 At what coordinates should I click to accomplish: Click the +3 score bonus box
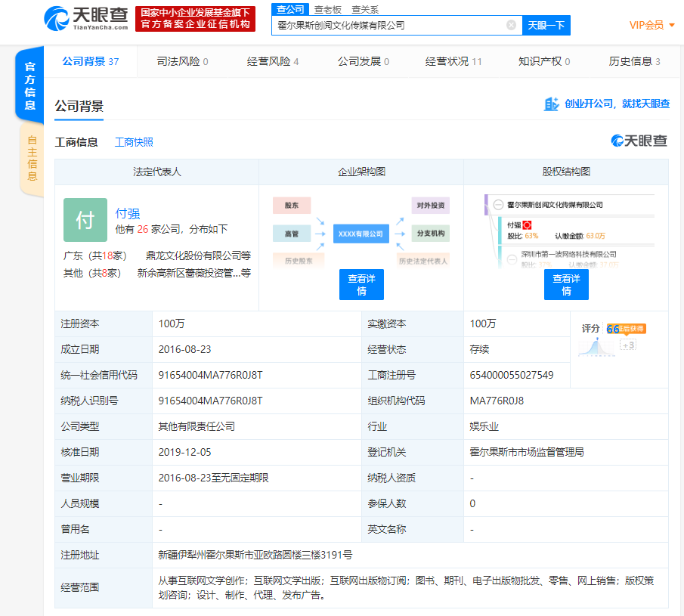[628, 345]
